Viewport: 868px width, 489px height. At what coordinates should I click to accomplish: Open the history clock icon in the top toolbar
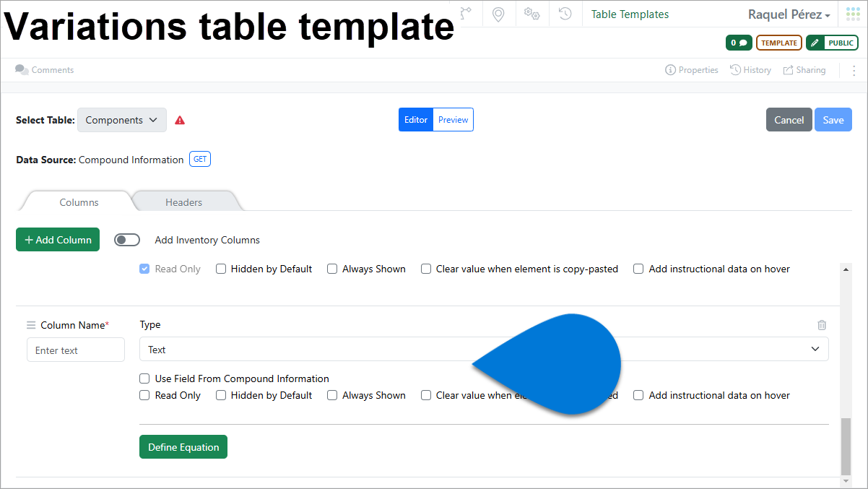[565, 14]
